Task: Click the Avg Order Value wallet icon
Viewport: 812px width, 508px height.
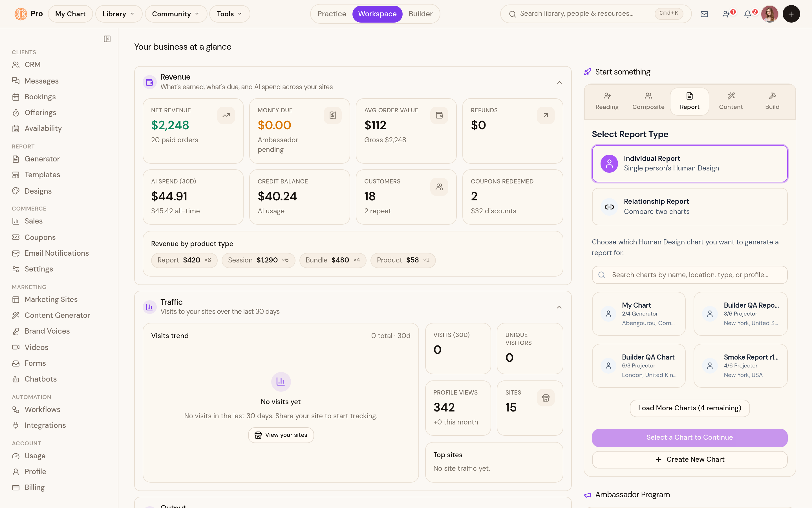Action: pyautogui.click(x=439, y=115)
